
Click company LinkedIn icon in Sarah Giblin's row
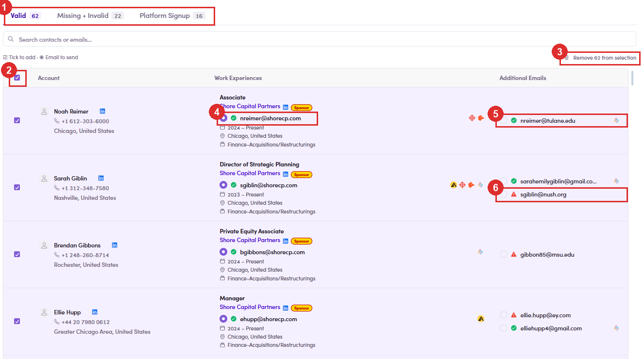(x=286, y=174)
